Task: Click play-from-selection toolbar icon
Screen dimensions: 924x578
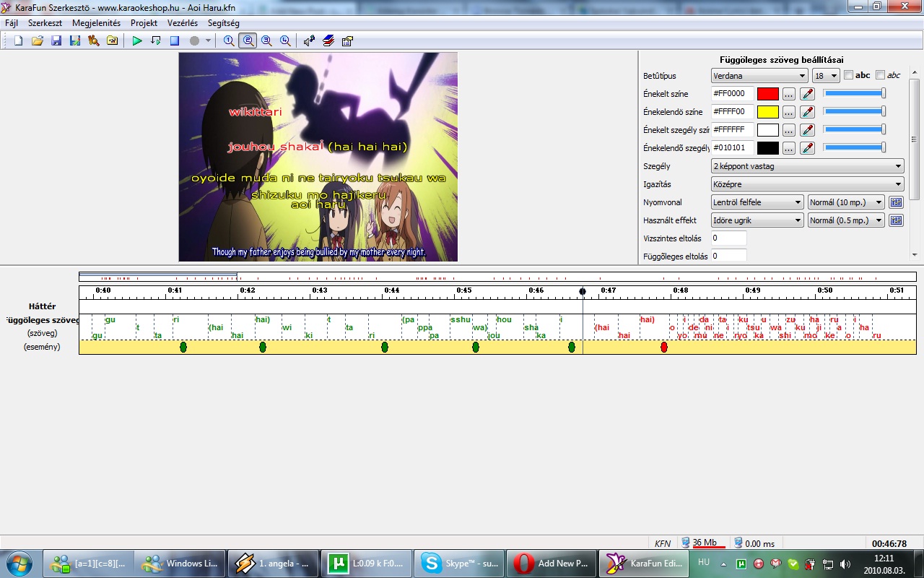Action: click(x=156, y=41)
